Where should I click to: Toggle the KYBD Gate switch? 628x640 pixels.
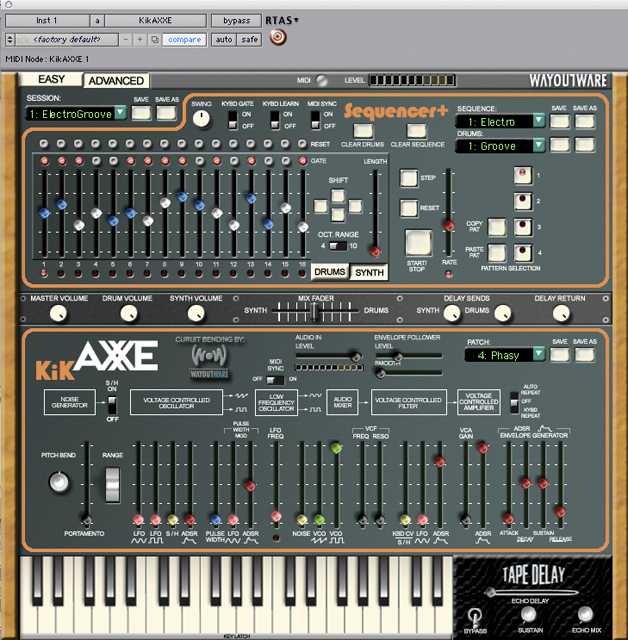point(233,120)
